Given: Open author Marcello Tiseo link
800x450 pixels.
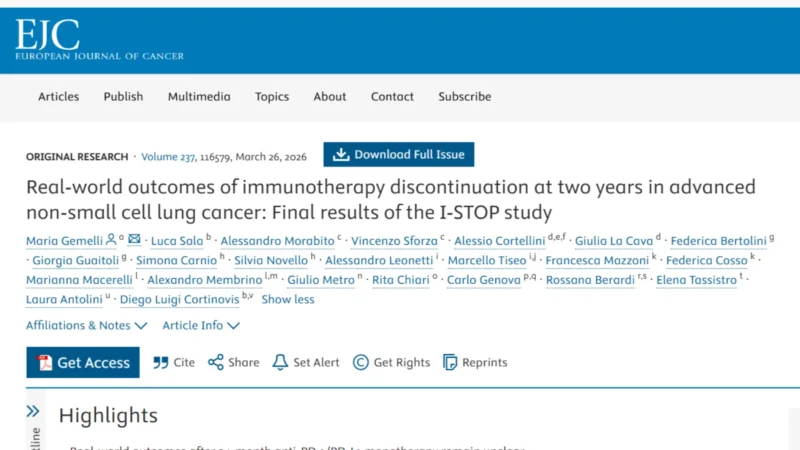Looking at the screenshot, I should tap(487, 260).
